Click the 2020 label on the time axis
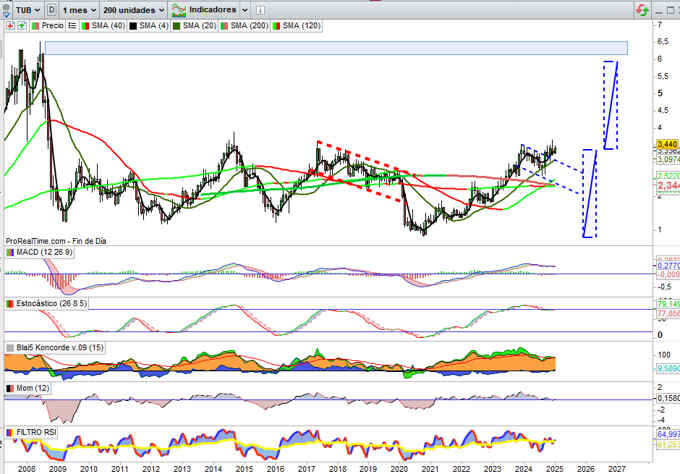680x474 pixels. pyautogui.click(x=399, y=469)
